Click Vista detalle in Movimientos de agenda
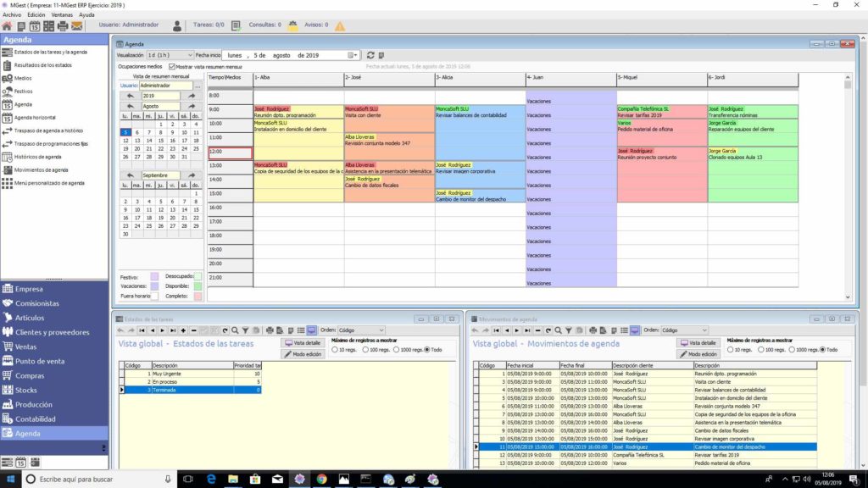The width and height of the screenshot is (868, 488). point(698,343)
